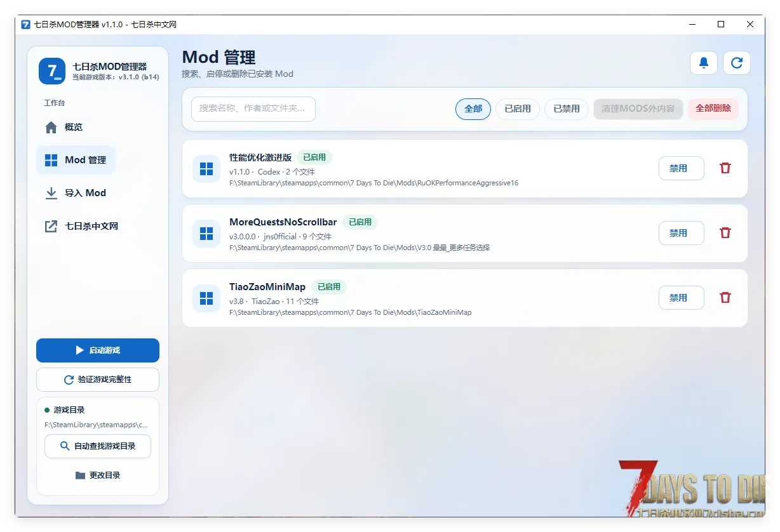Click 自动查找游戏目录 button
The width and height of the screenshot is (780, 532).
click(98, 446)
